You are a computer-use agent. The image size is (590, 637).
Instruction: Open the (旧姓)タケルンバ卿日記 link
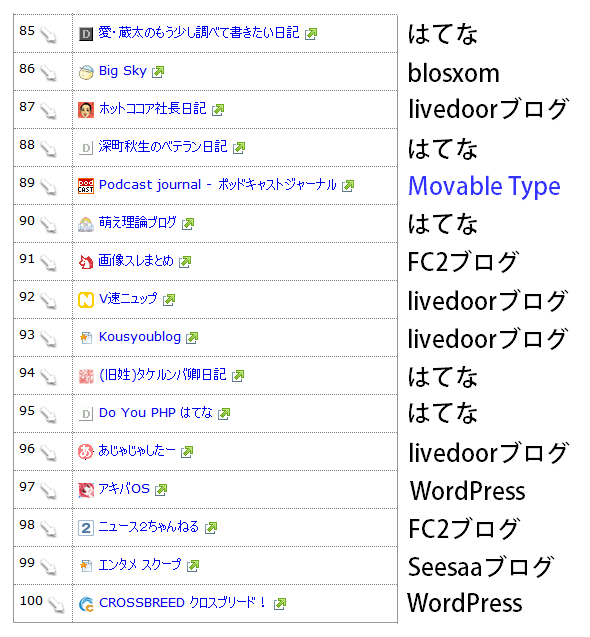(x=163, y=375)
